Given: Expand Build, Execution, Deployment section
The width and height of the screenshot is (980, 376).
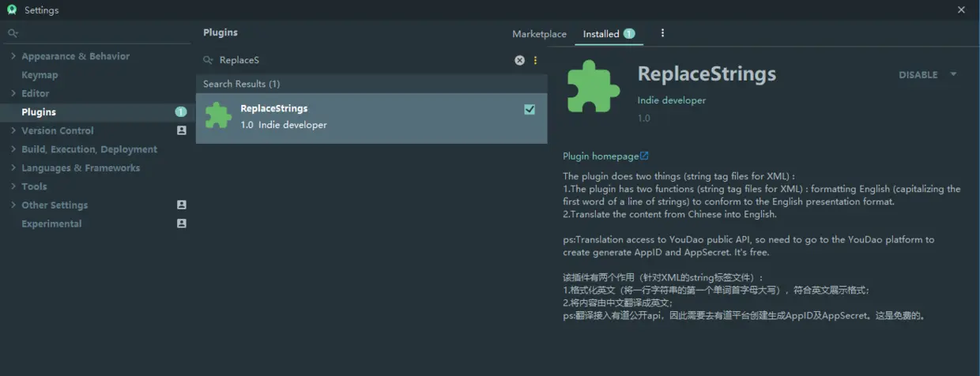Looking at the screenshot, I should tap(13, 149).
